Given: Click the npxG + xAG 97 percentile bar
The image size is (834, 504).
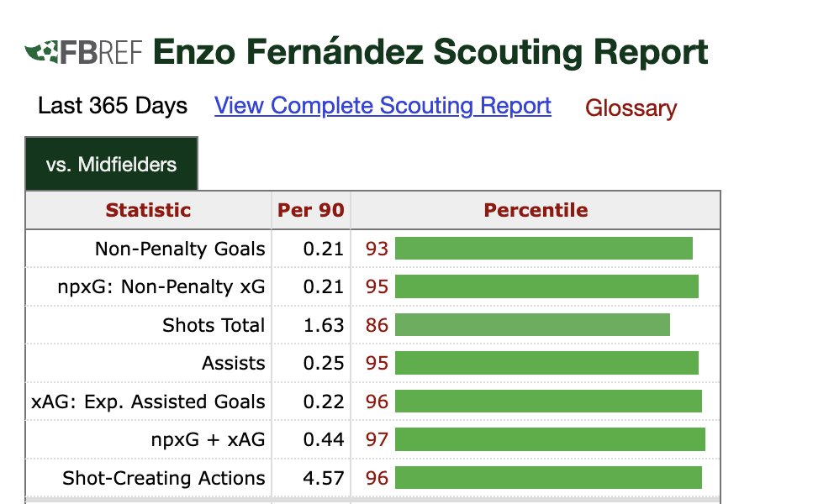Looking at the screenshot, I should 550,439.
